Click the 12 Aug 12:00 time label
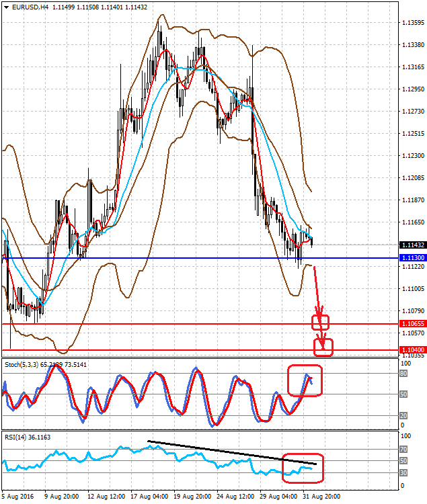This screenshot has width=427, height=504. (x=106, y=497)
